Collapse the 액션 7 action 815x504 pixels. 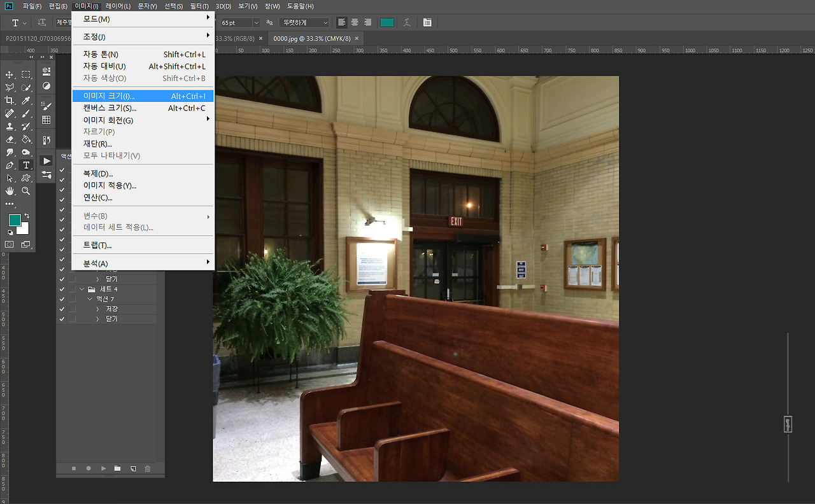click(90, 299)
